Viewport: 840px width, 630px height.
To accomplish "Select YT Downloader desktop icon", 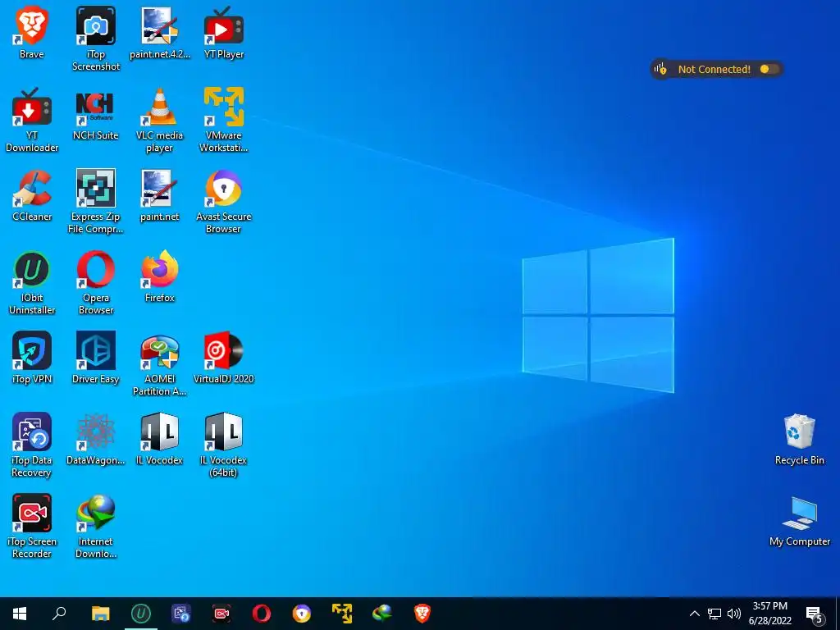I will [32, 120].
